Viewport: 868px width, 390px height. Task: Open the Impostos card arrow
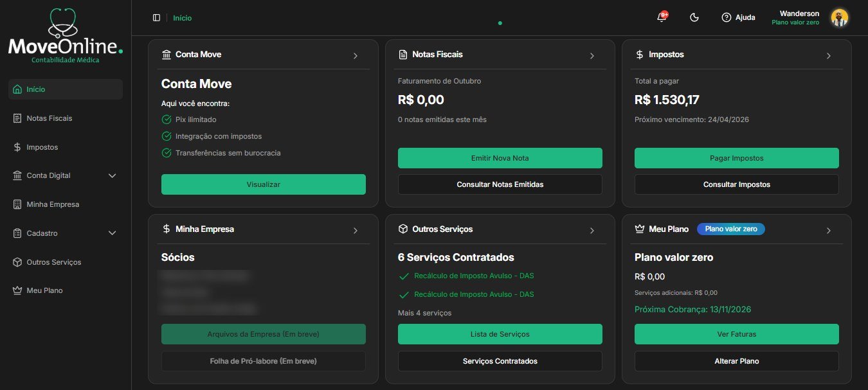point(828,56)
